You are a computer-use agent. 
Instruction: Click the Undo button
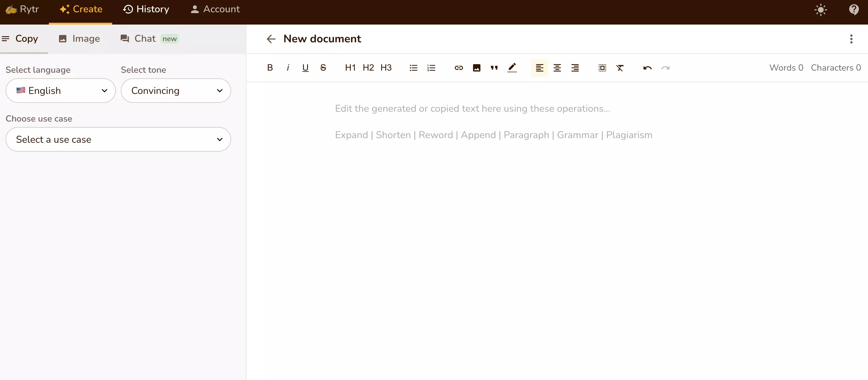(x=647, y=68)
